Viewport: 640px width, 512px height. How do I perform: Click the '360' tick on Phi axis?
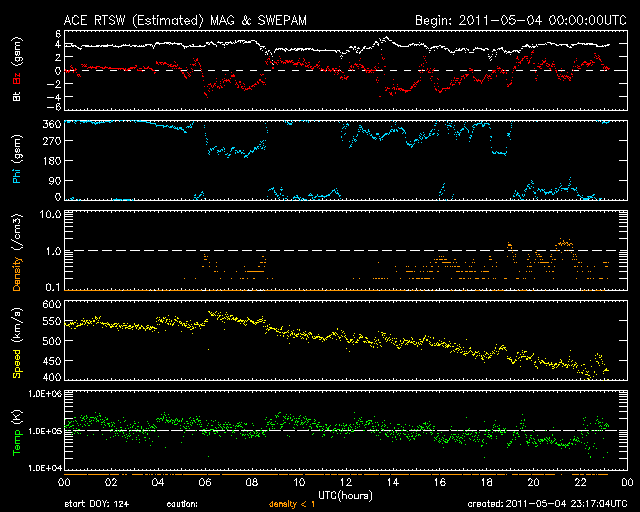(52, 124)
